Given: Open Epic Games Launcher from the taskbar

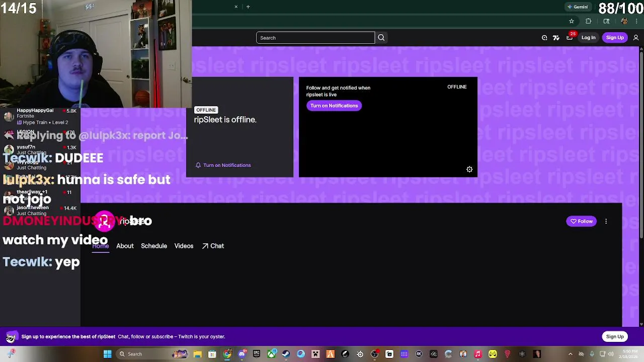Looking at the screenshot, I should [x=257, y=354].
